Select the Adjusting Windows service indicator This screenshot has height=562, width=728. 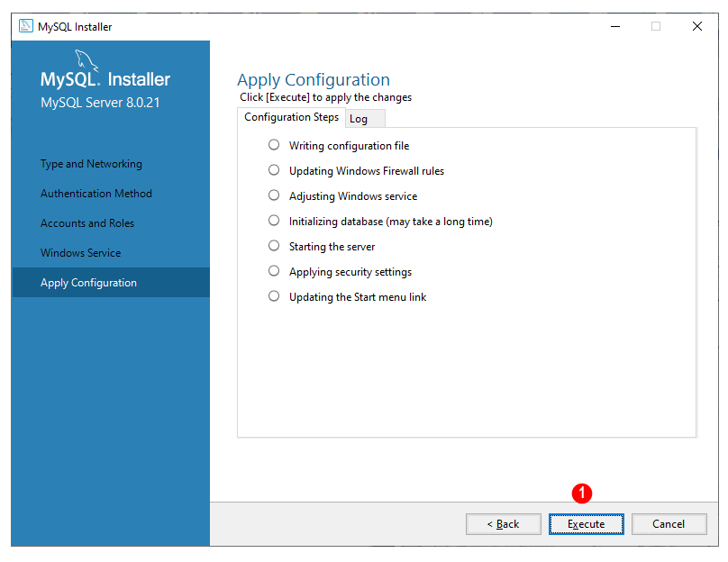click(x=274, y=195)
